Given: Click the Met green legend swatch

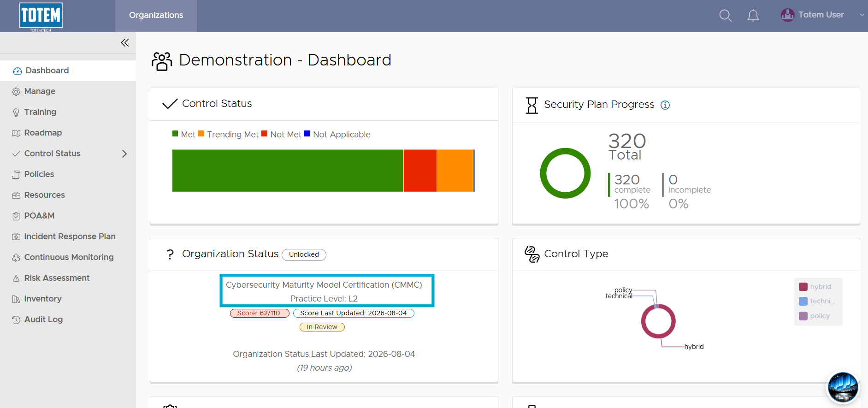Looking at the screenshot, I should point(175,134).
